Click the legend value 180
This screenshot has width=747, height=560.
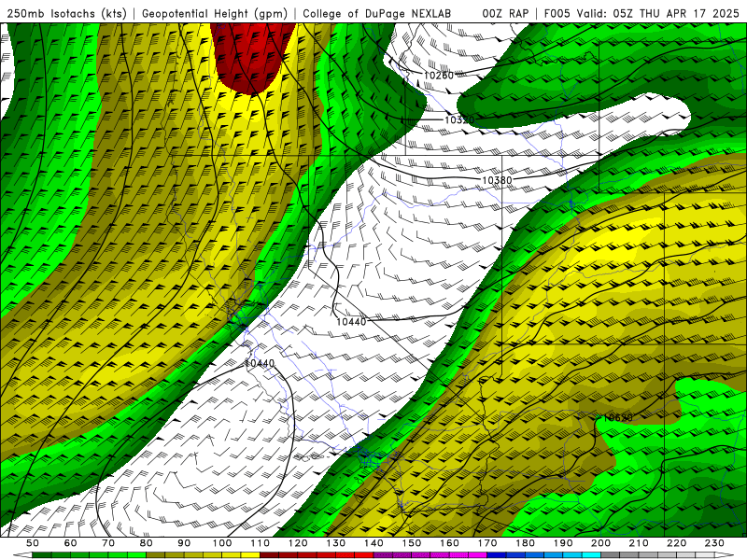pos(525,543)
